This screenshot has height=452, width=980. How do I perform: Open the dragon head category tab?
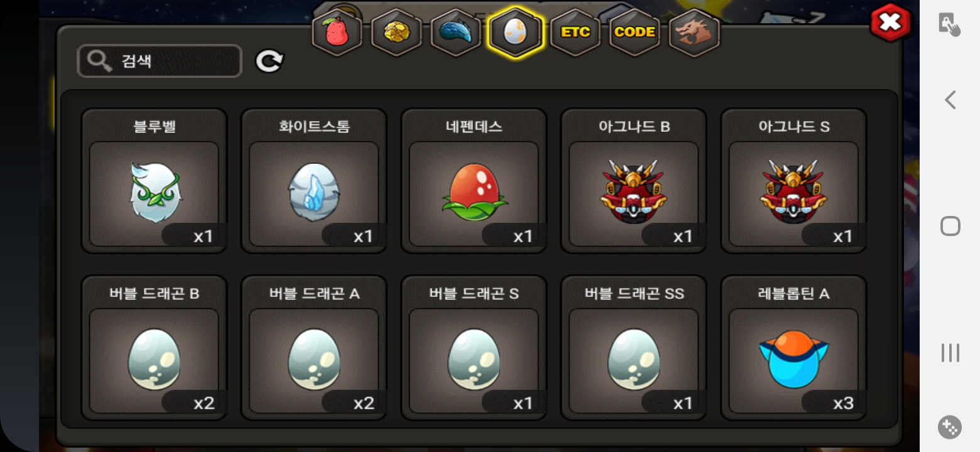[x=694, y=32]
